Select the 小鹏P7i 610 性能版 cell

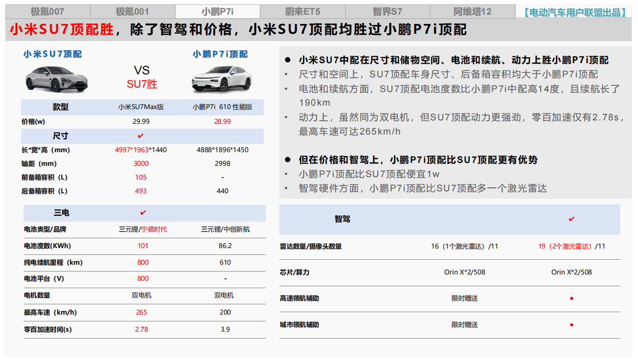tap(223, 107)
